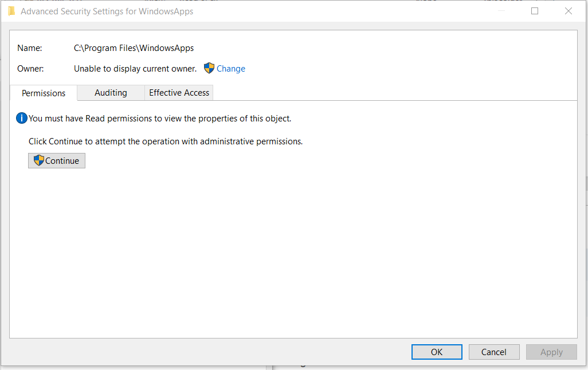
Task: Click the folder icon in the title bar
Action: [11, 11]
